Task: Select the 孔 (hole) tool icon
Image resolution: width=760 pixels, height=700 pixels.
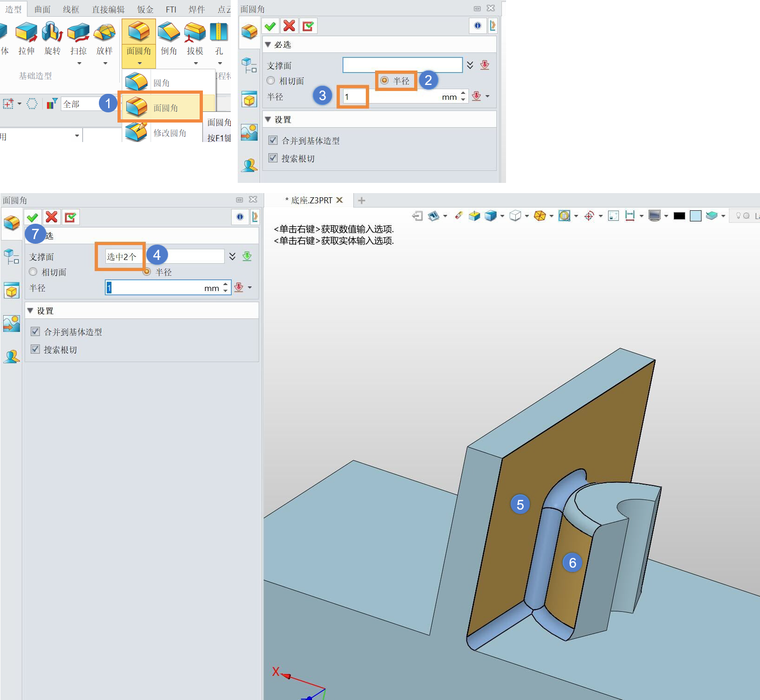Action: click(x=219, y=32)
